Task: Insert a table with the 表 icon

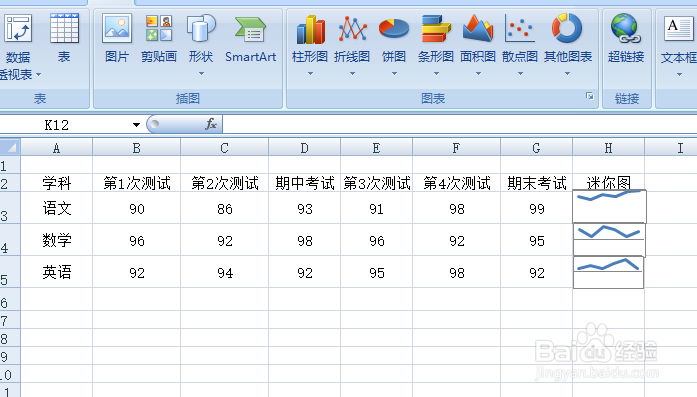Action: (64, 39)
